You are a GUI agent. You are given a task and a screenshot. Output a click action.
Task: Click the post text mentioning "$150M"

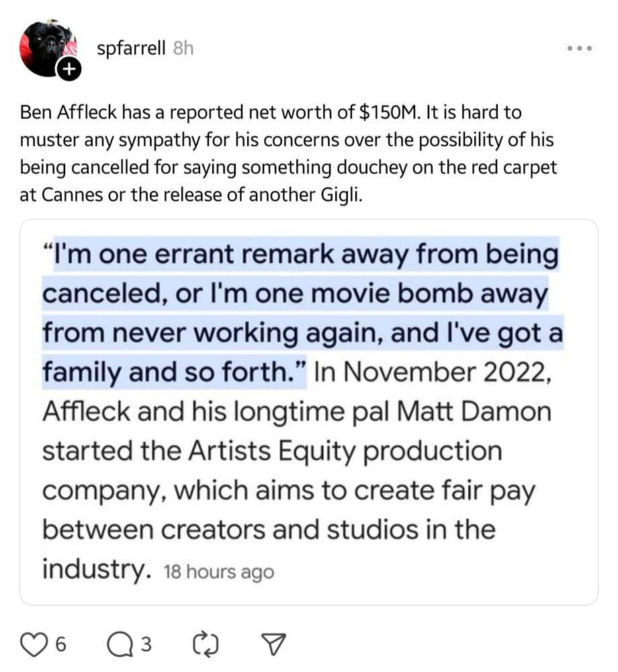point(382,112)
